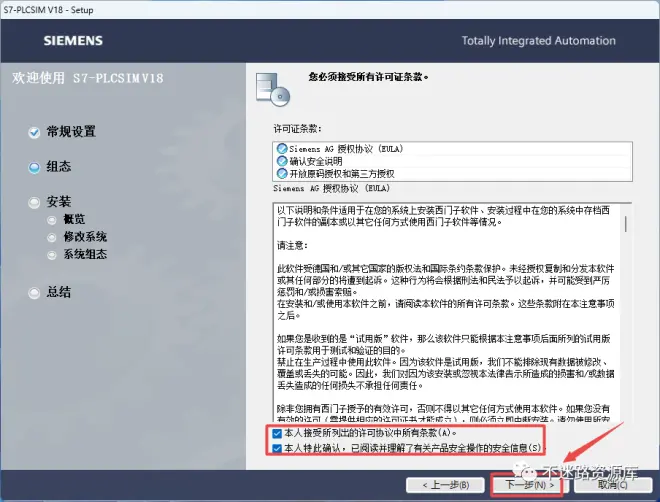Click the 欢迎使用 S7-PLCSIM V18 title
The width and height of the screenshot is (660, 502).
pos(88,78)
